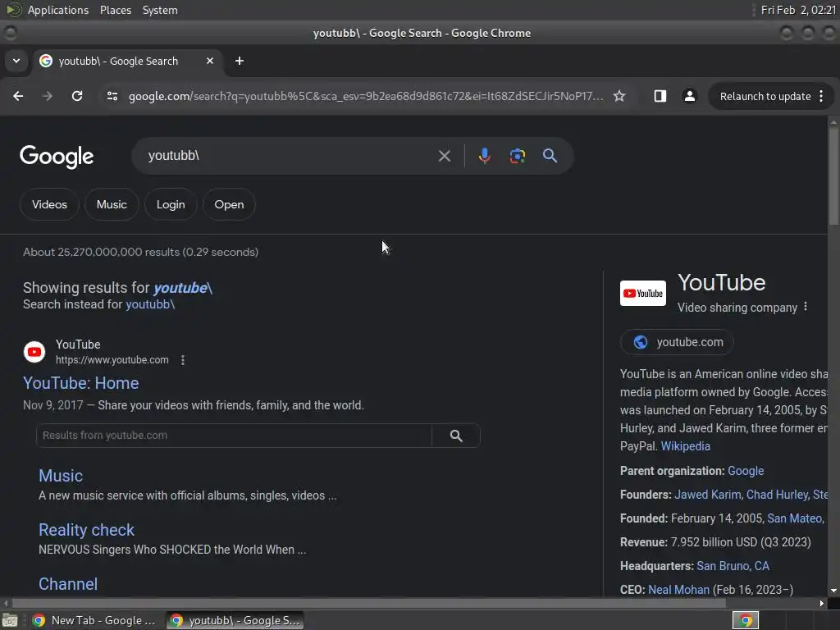This screenshot has width=840, height=630.
Task: Open the Chrome side panel icon
Action: coord(660,96)
